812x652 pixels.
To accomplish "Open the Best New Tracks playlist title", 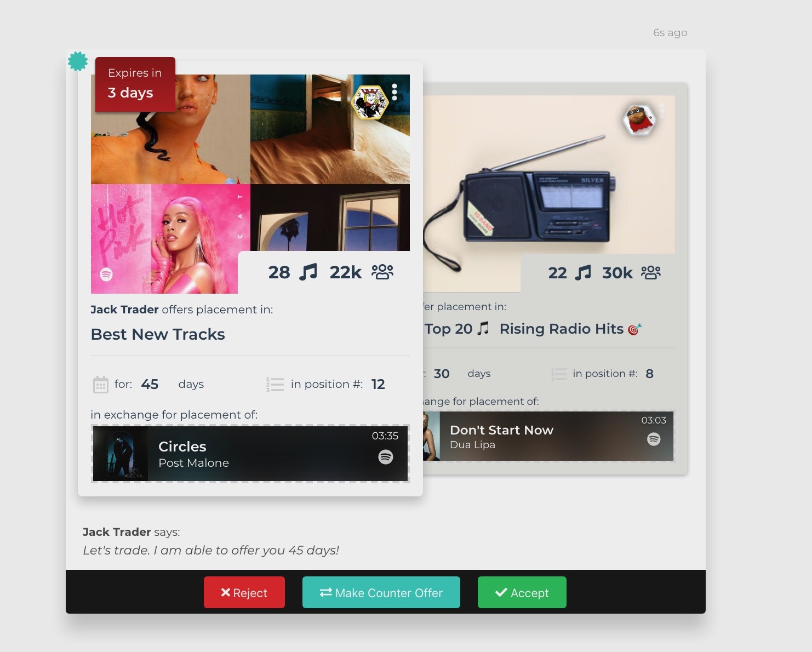I will tap(158, 334).
